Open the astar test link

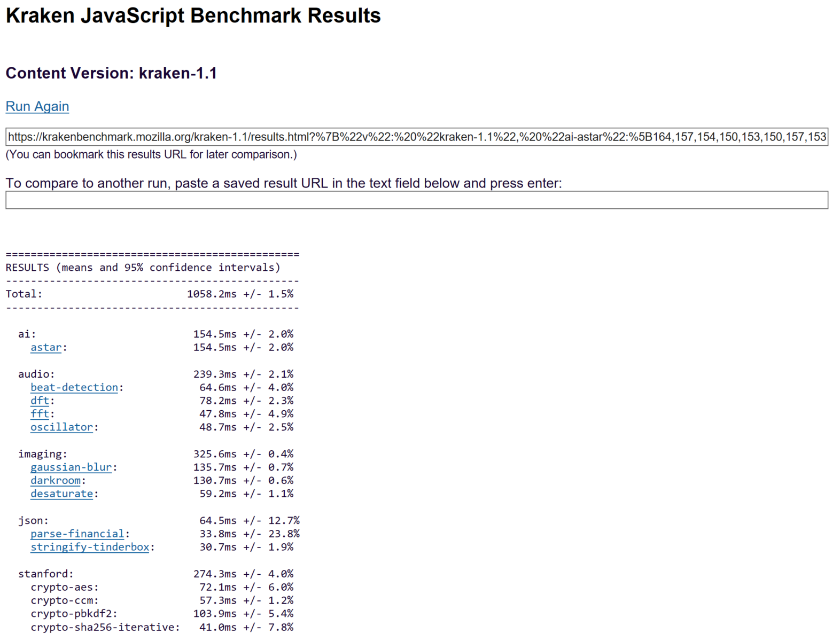(x=46, y=347)
